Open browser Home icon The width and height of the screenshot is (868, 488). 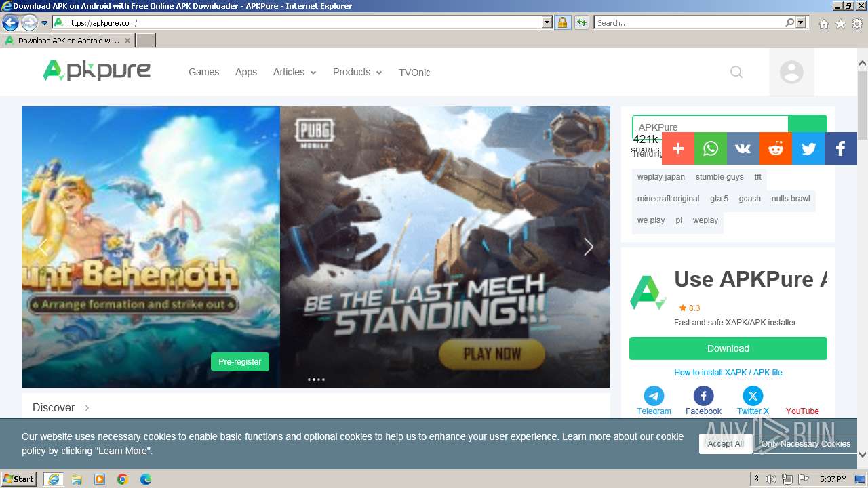click(x=823, y=24)
